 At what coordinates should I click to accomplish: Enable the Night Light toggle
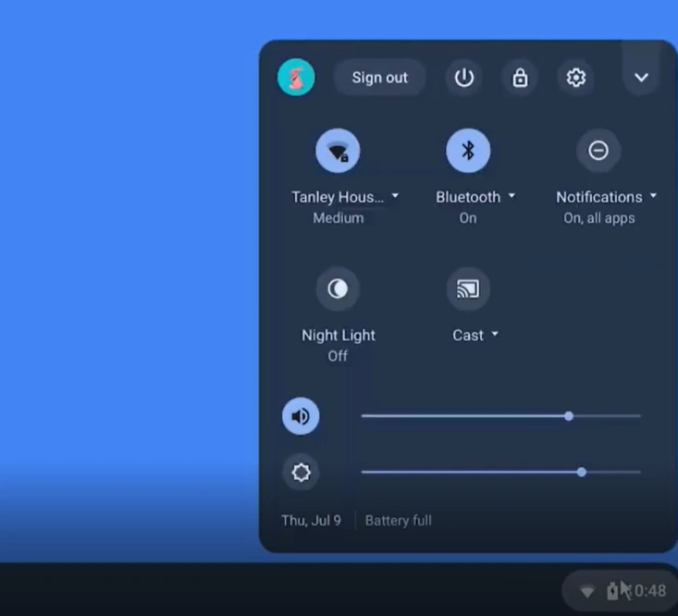[x=338, y=290]
